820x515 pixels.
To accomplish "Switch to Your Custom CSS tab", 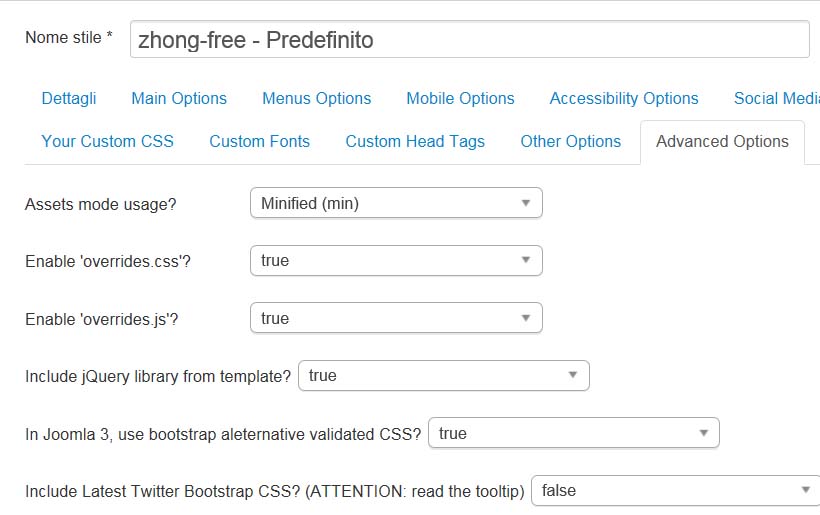I will pos(108,141).
